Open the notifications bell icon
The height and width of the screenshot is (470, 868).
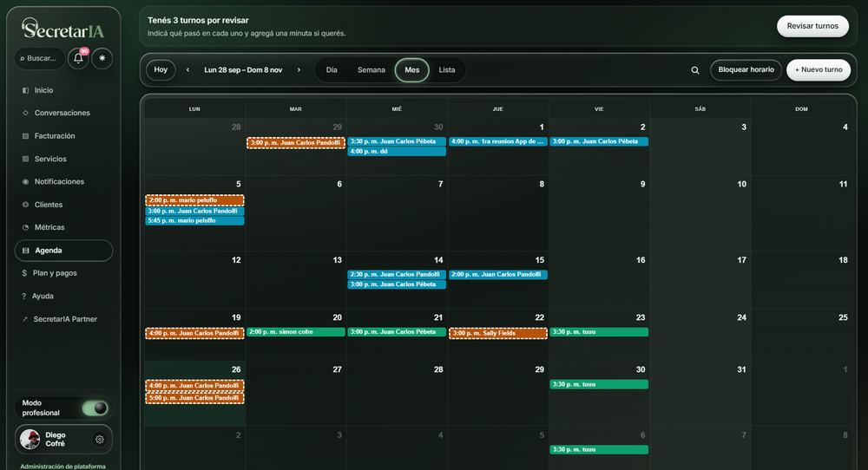78,59
